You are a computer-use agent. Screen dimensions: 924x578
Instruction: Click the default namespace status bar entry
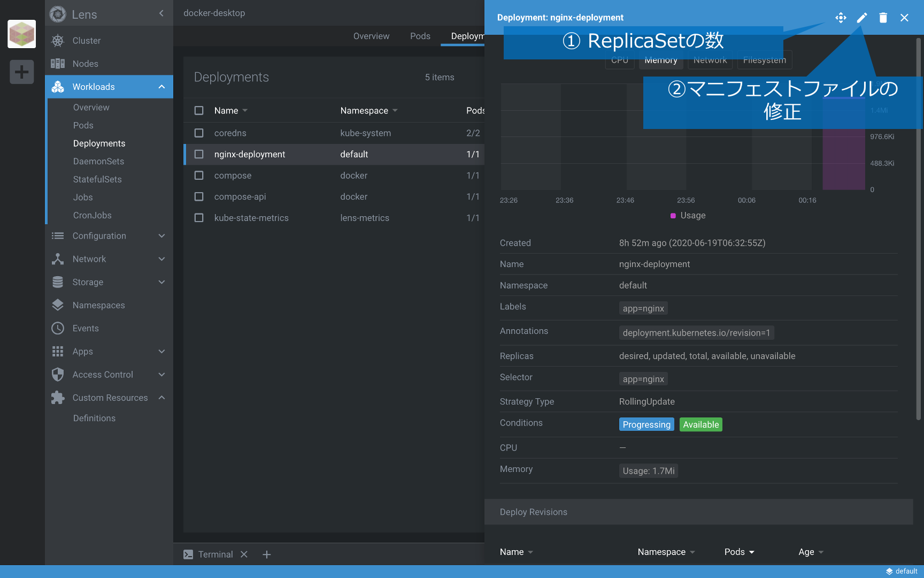coord(902,572)
